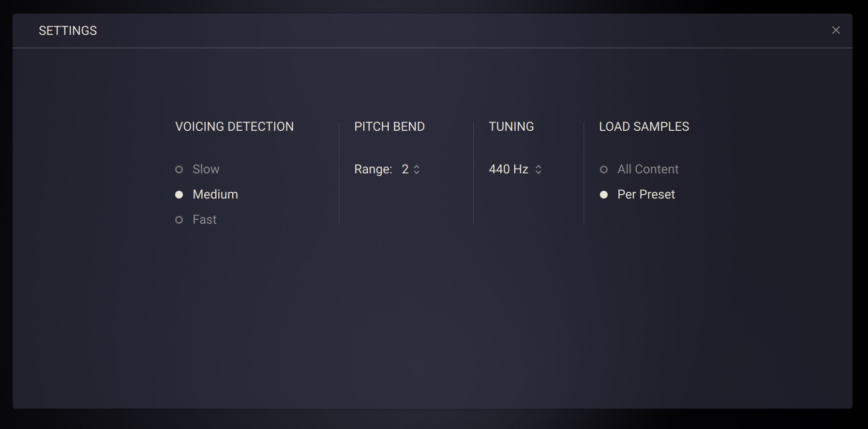Select the Medium voicing detection radio circle
The image size is (868, 429).
click(x=179, y=195)
